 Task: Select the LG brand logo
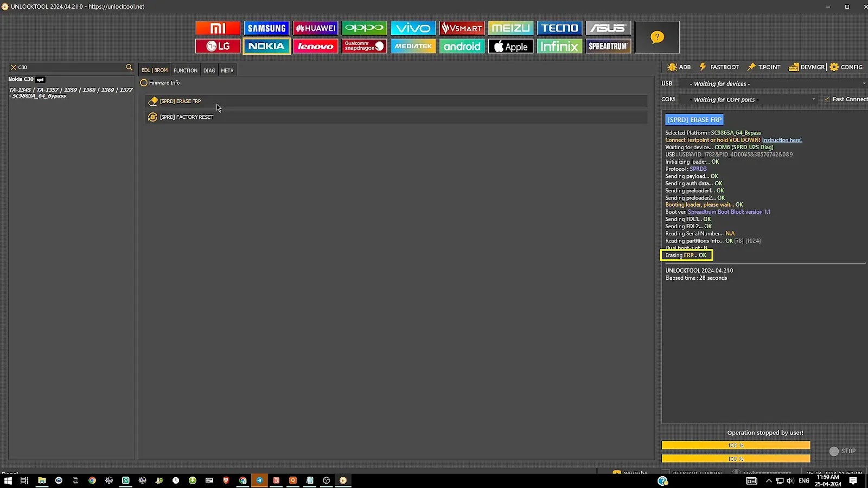click(218, 46)
